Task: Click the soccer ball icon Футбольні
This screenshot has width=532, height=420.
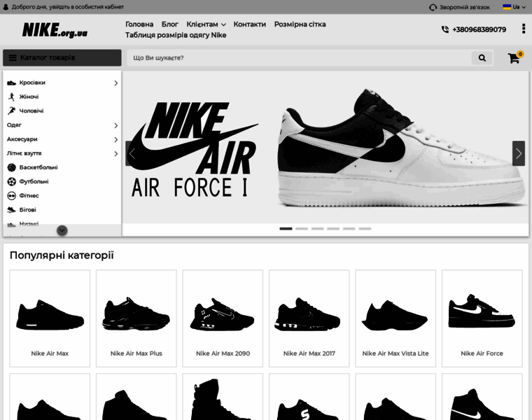Action: [x=11, y=182]
